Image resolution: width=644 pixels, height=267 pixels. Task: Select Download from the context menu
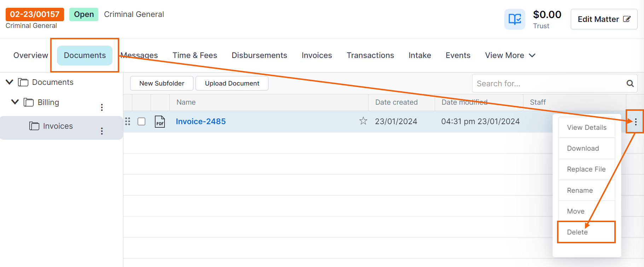coord(583,148)
